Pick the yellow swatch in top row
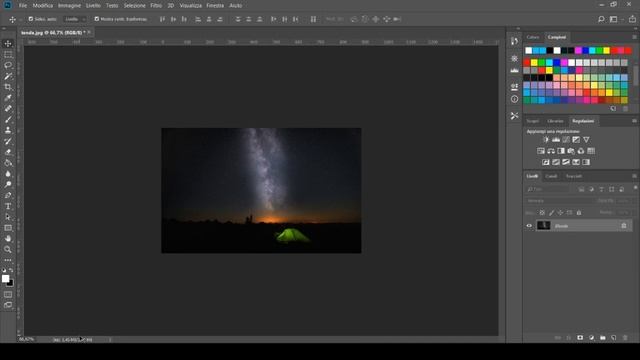This screenshot has width=640, height=360. click(607, 51)
